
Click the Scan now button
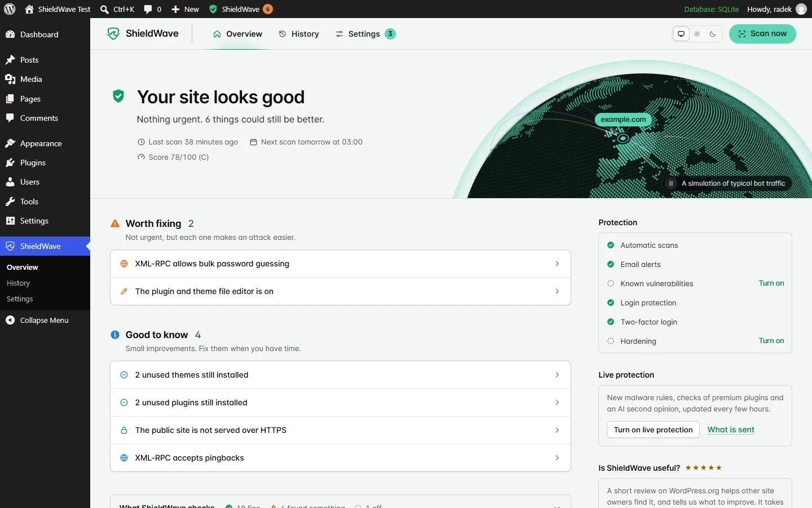[x=762, y=34]
